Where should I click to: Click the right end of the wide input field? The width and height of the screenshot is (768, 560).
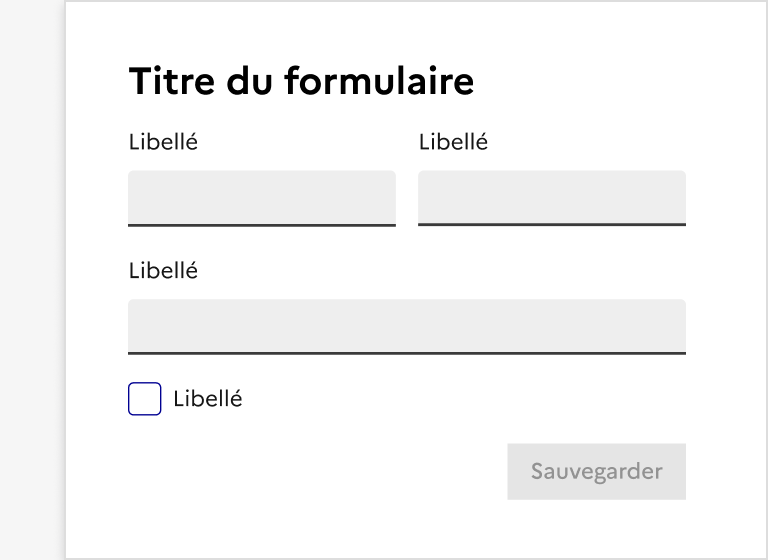click(x=670, y=326)
